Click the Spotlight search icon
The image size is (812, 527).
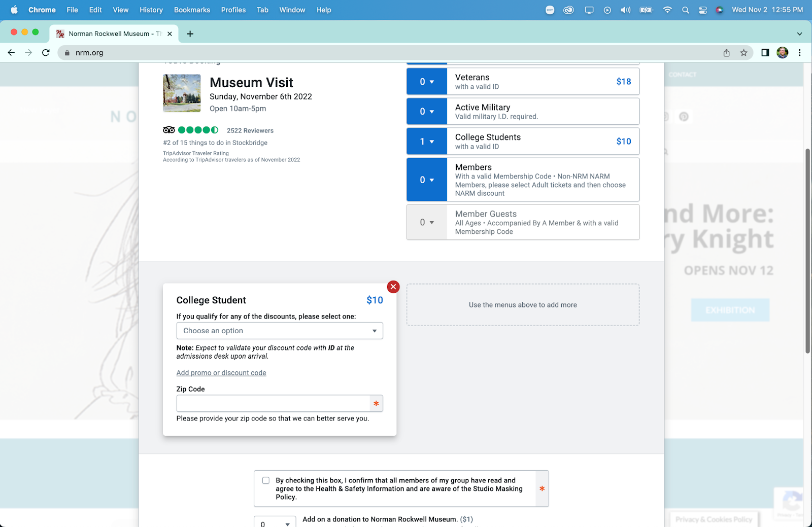click(686, 10)
